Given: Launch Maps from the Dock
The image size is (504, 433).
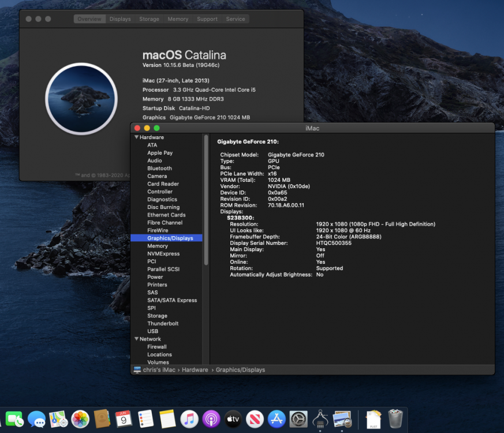Looking at the screenshot, I should coord(58,419).
